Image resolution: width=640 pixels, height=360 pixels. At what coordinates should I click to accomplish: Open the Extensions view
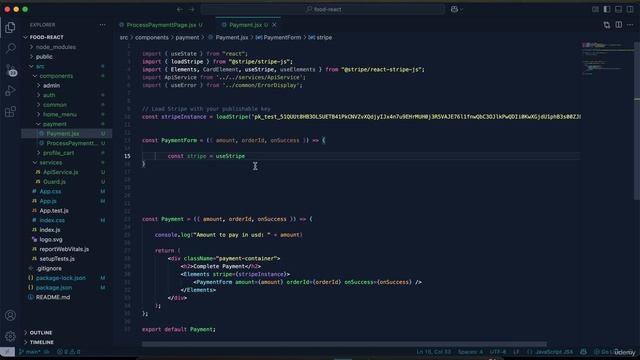point(10,111)
